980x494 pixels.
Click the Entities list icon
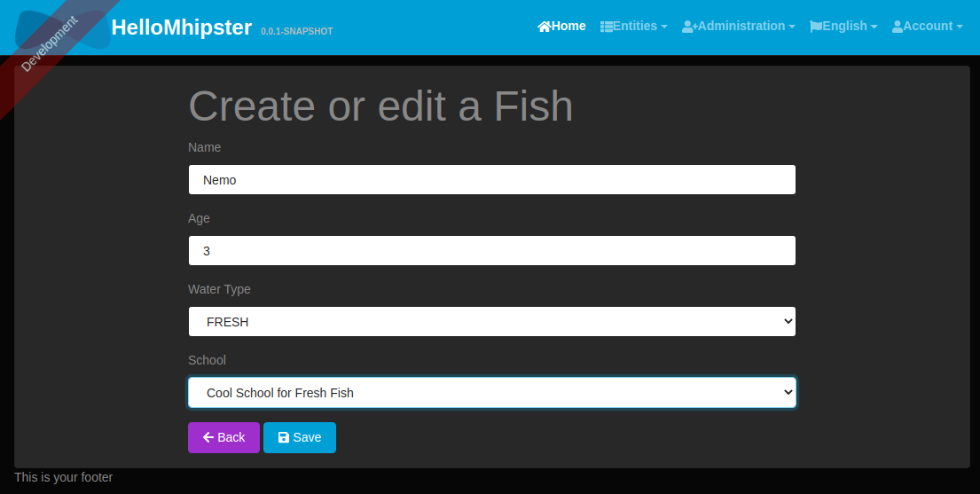(x=607, y=27)
